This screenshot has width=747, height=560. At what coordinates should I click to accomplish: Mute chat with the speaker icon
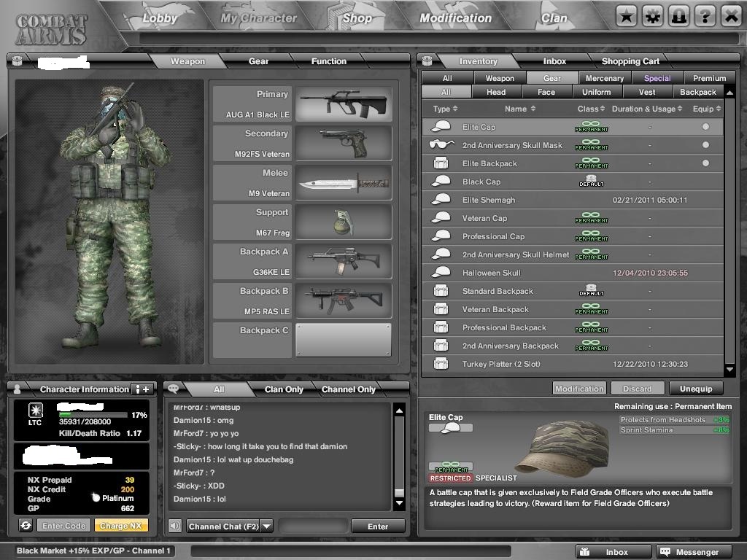click(175, 526)
